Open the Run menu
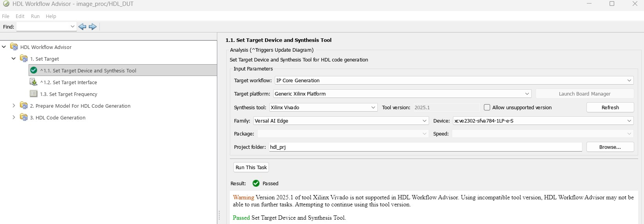The height and width of the screenshot is (224, 644). point(35,16)
